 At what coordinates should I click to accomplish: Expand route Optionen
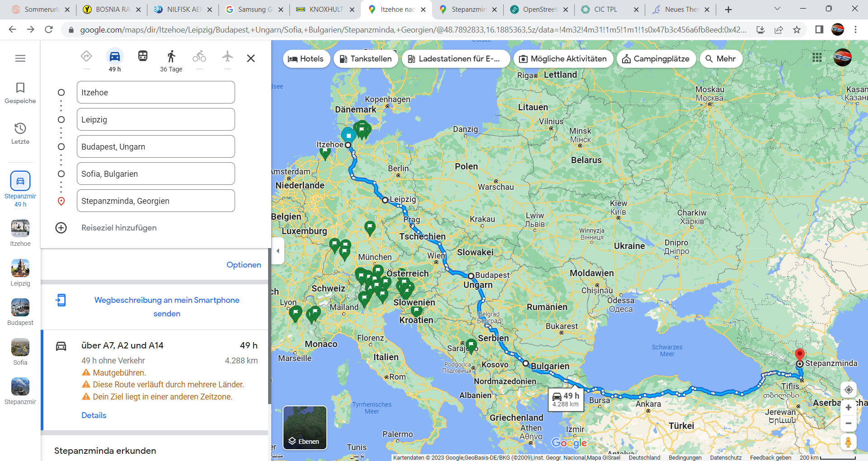pos(244,265)
